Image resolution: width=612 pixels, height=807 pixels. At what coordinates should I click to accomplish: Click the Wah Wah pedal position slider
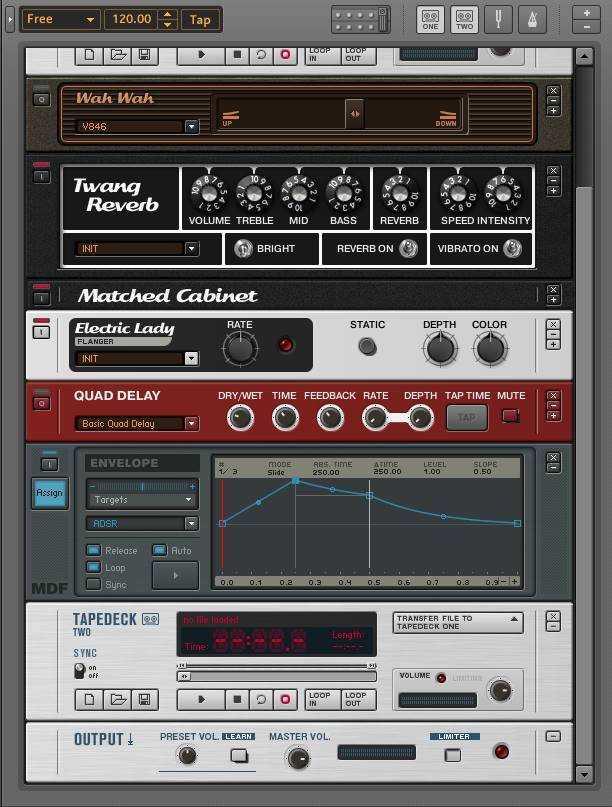coord(354,114)
